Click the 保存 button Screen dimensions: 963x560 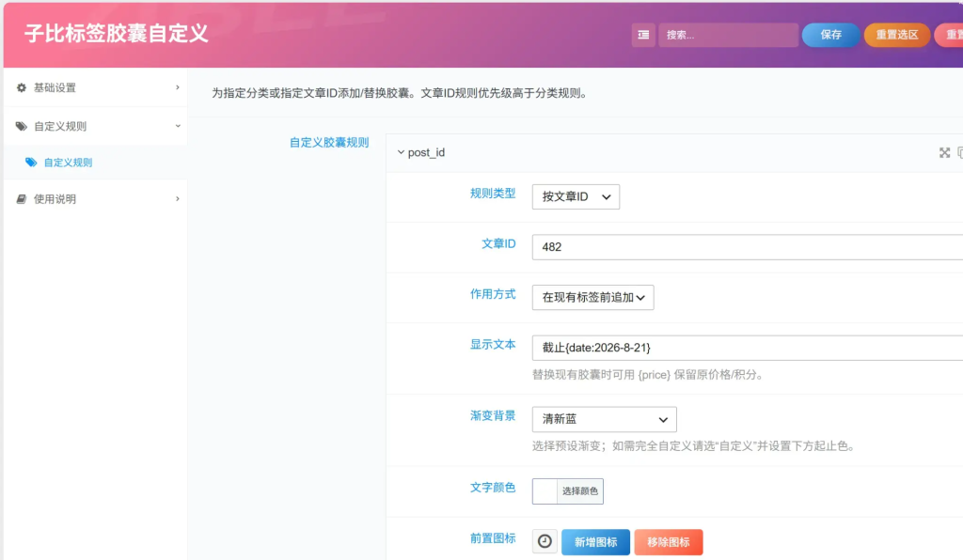pos(831,35)
